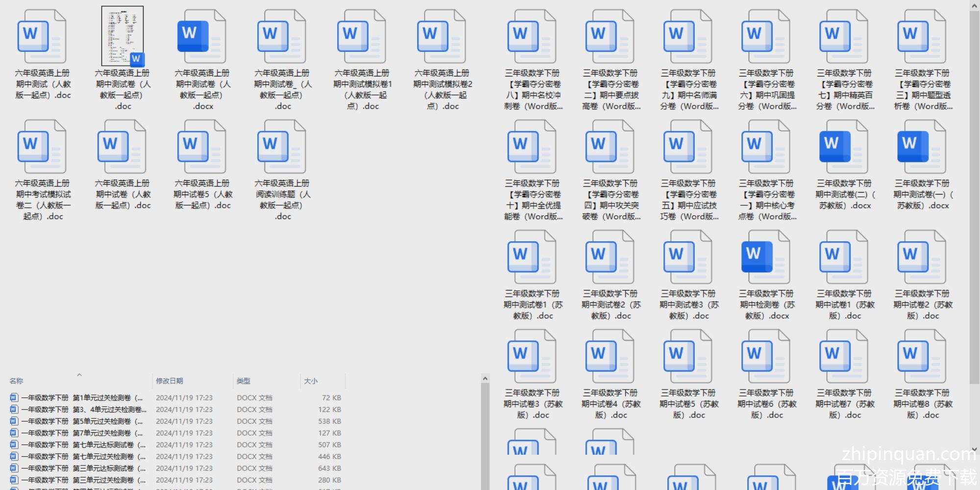Click the 六年级英语上册 期中试卷5 Word icon
The height and width of the screenshot is (490, 980).
201,147
